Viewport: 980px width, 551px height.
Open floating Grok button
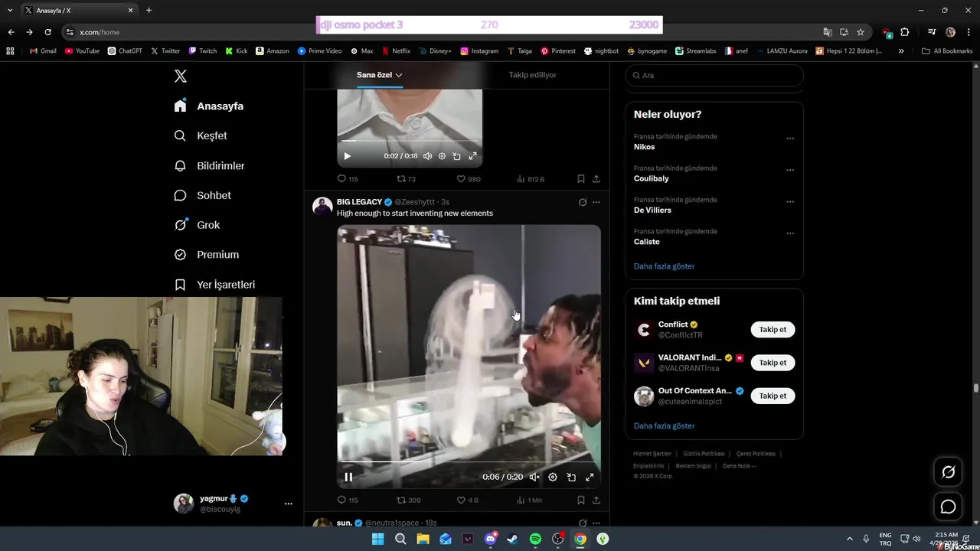[x=948, y=472]
